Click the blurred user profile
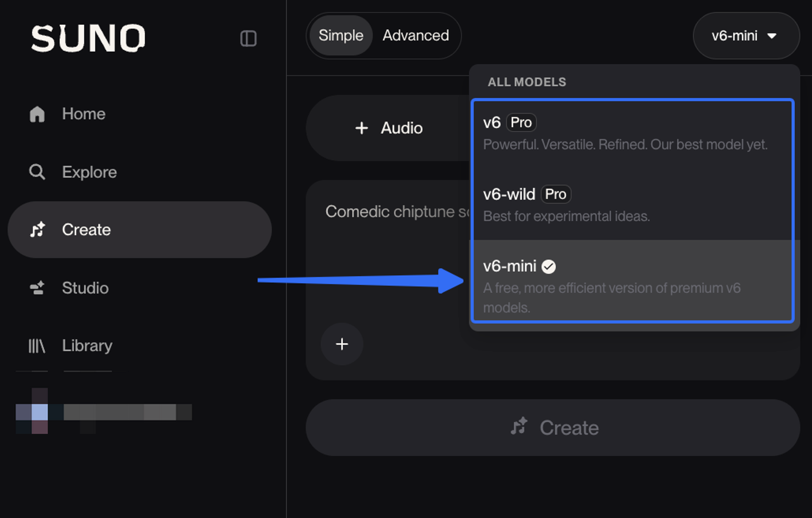The height and width of the screenshot is (518, 812). [x=104, y=411]
